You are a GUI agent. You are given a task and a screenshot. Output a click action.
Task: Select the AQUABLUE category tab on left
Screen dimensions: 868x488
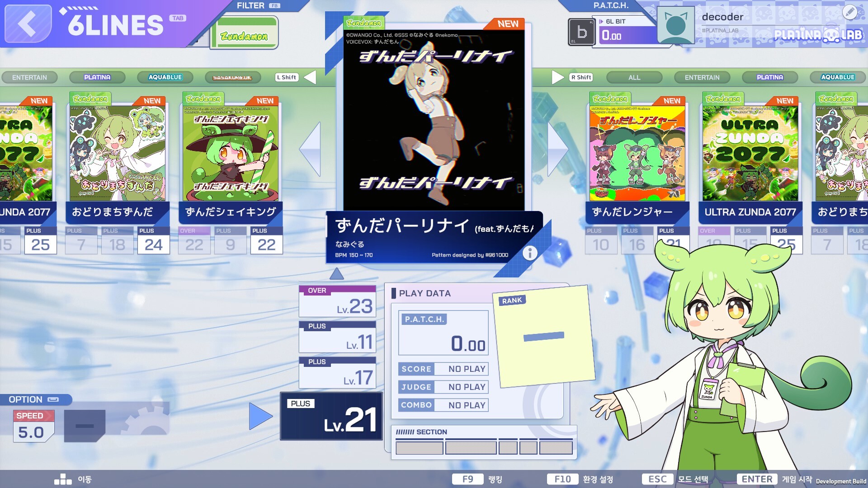[x=165, y=77]
